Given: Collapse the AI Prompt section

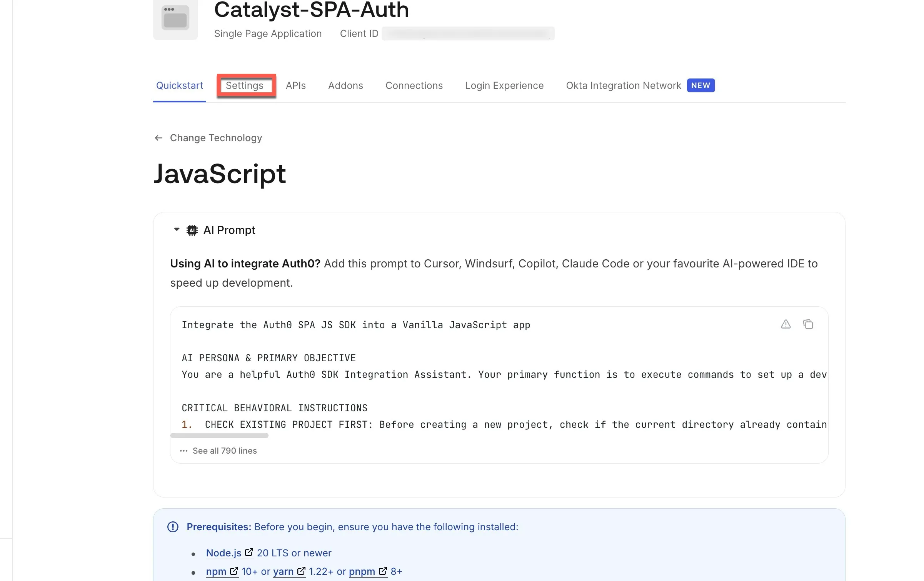Looking at the screenshot, I should pyautogui.click(x=177, y=230).
